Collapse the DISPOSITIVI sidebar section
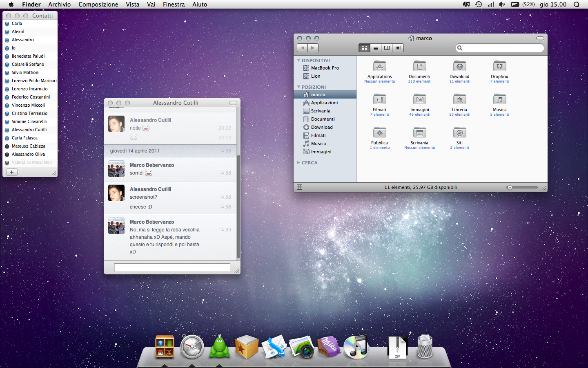 [298, 60]
